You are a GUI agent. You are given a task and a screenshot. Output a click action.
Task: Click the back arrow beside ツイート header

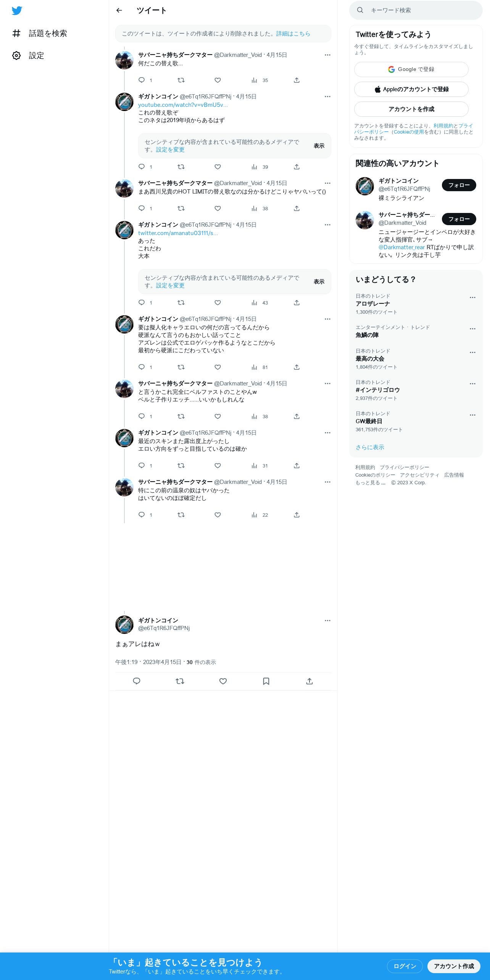click(119, 10)
